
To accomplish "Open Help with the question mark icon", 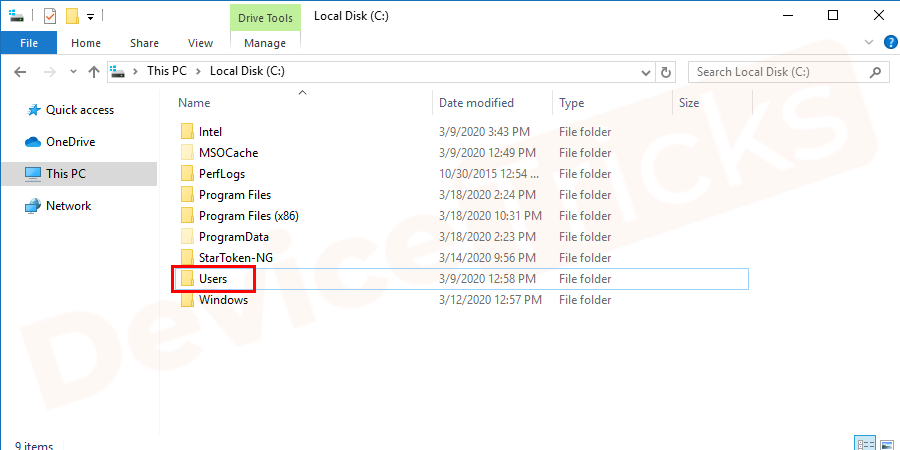I will [889, 42].
